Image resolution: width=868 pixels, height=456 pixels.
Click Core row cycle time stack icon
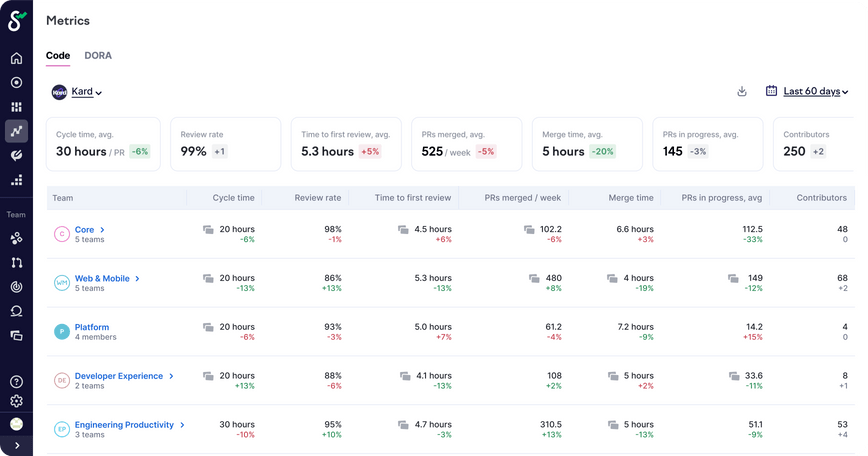coord(208,229)
